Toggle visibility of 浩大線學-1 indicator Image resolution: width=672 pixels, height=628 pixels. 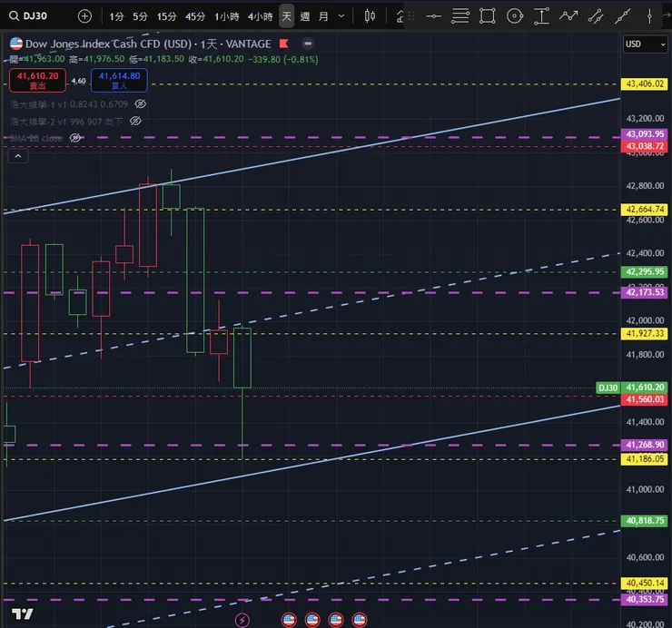pyautogui.click(x=140, y=103)
